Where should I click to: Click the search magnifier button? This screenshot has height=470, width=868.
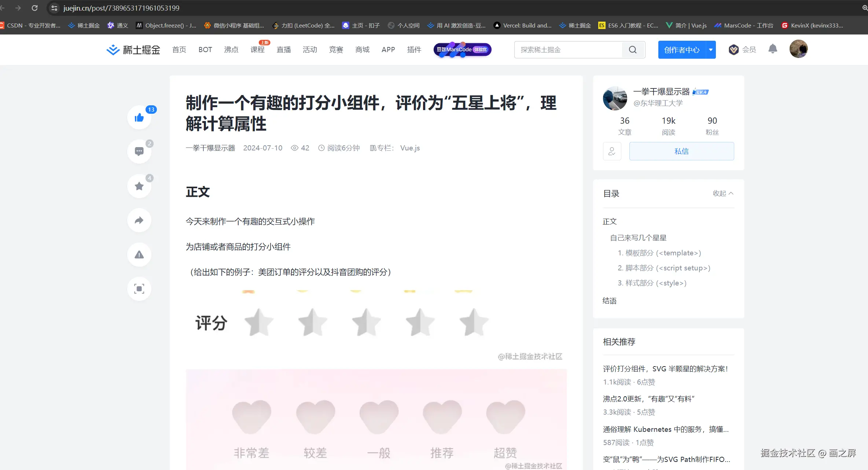tap(633, 50)
